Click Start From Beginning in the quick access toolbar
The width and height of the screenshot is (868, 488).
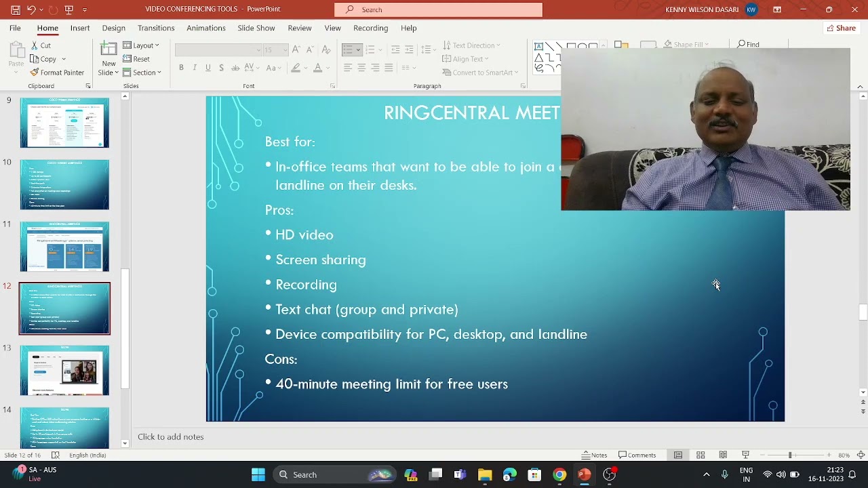click(x=68, y=9)
